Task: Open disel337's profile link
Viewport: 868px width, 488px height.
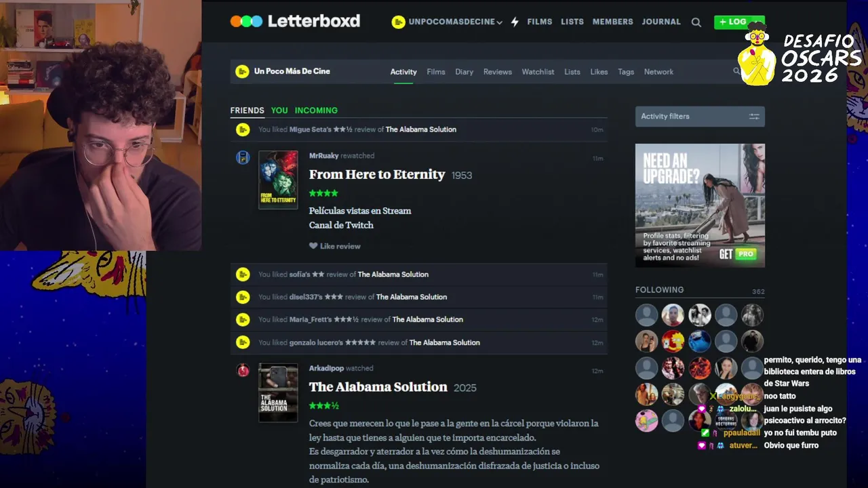Action: pyautogui.click(x=306, y=297)
